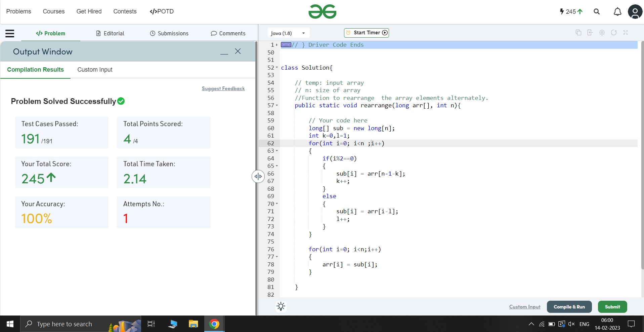Viewport: 644px width, 332px height.
Task: Click the search magnifier icon
Action: click(597, 11)
